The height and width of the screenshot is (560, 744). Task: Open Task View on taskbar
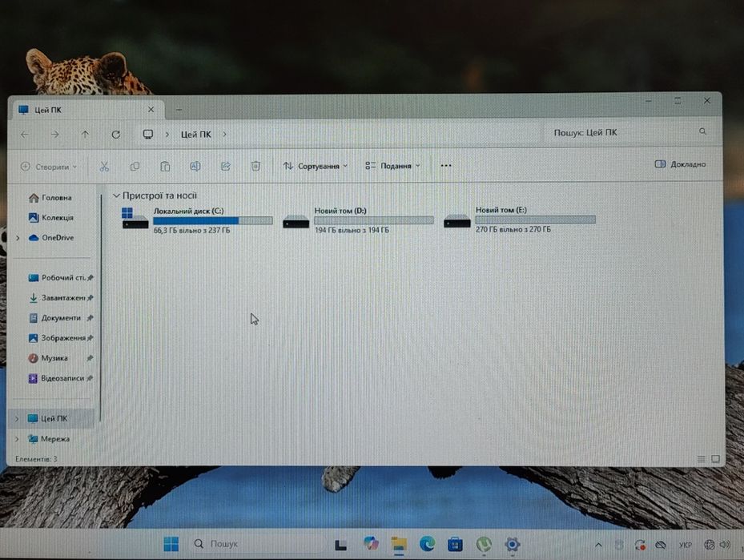pos(340,545)
